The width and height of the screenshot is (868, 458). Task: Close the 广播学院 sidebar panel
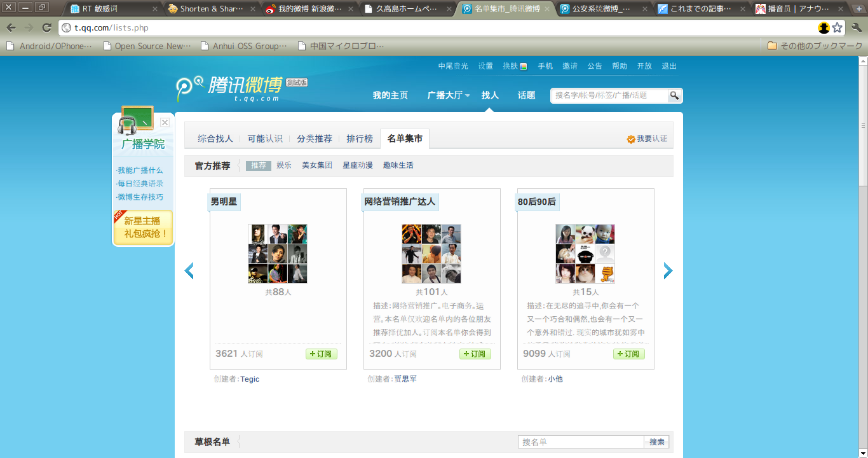point(165,122)
